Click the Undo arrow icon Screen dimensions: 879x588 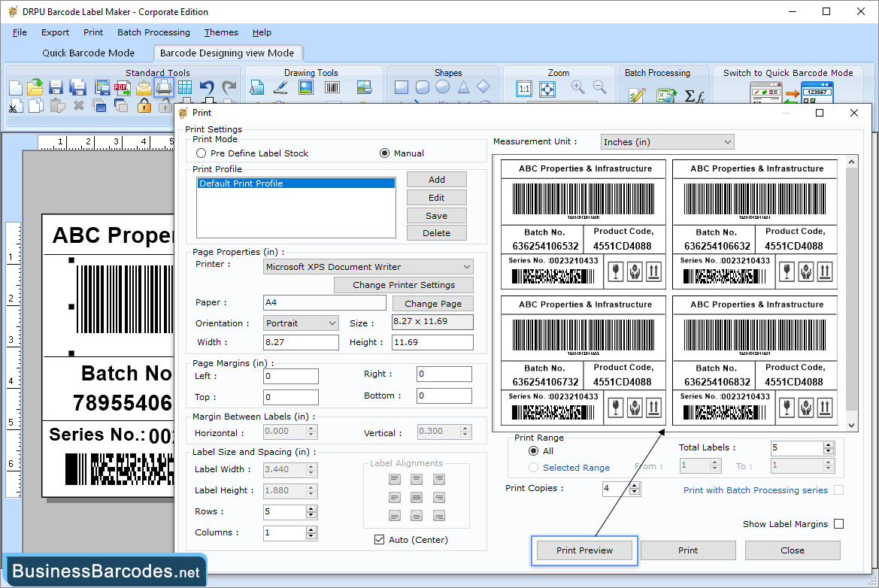point(207,88)
